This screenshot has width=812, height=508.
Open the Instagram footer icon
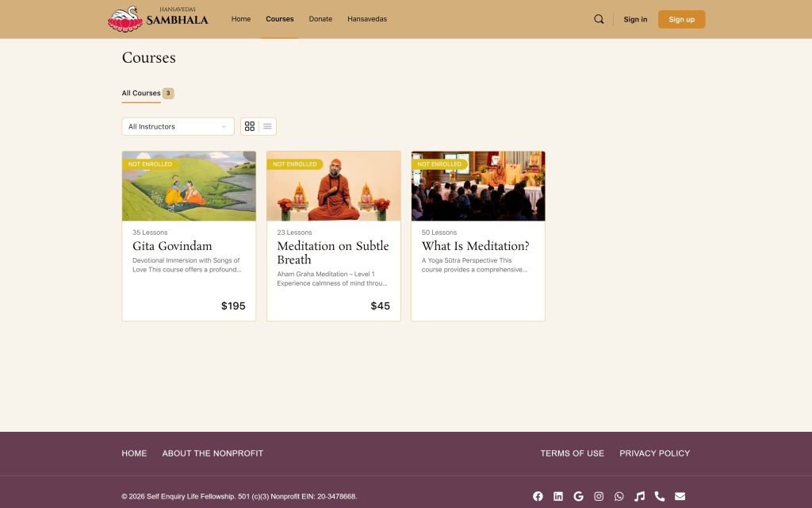(x=599, y=497)
